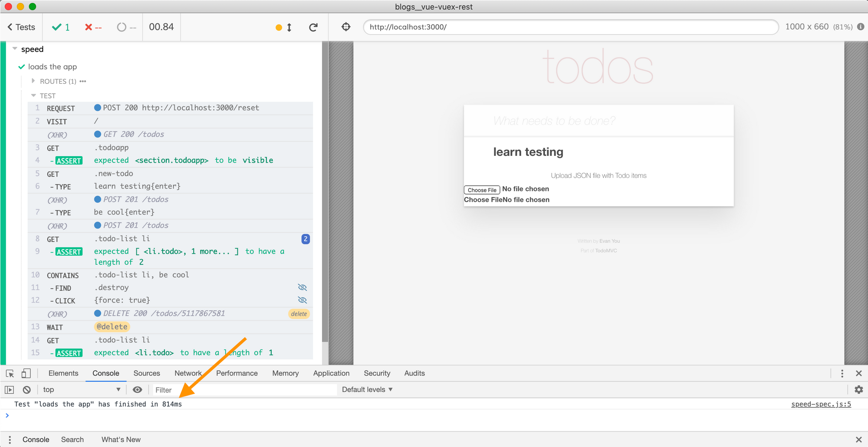868x447 pixels.
Task: Click the reload tests icon
Action: click(x=313, y=27)
